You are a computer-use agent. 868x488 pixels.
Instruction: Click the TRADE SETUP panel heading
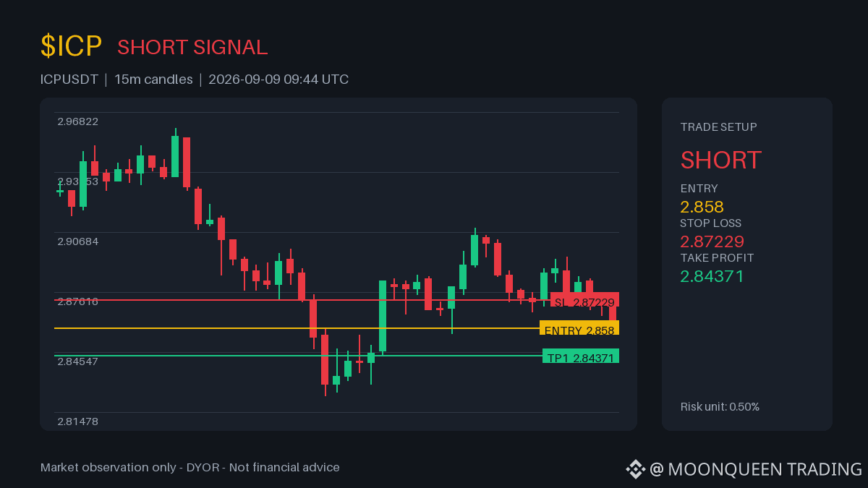719,127
